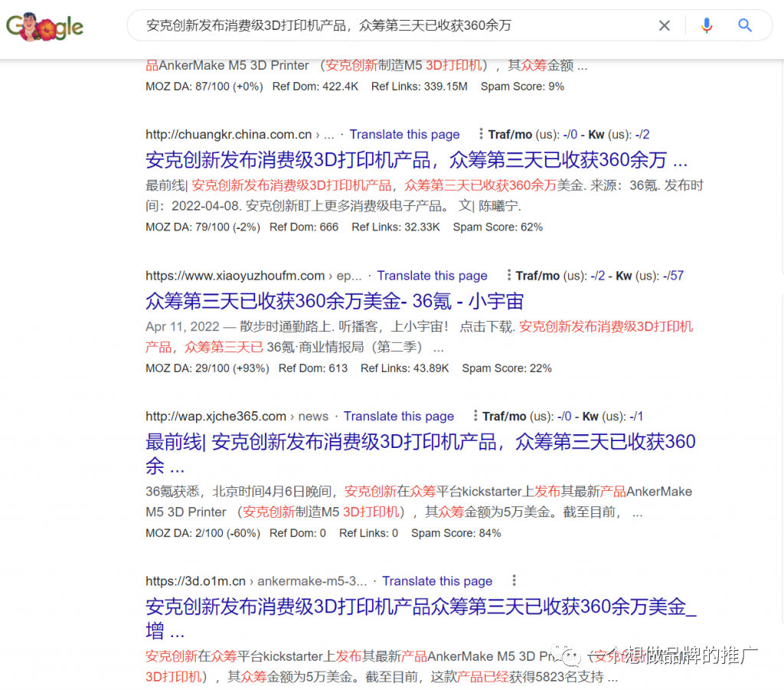
Task: Click MOZ DA: 29/100 (+93%)
Action: pos(207,368)
